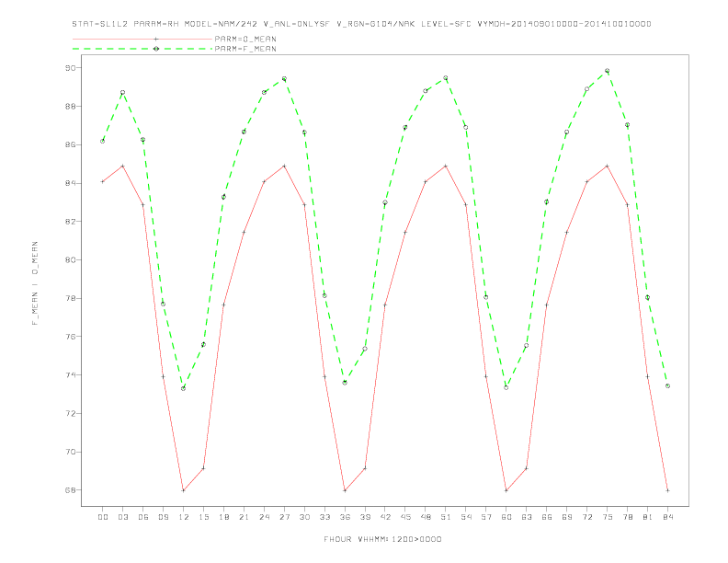This screenshot has height=563, width=728.
Task: Click the PARM=F_MEAN legend label
Action: (245, 49)
